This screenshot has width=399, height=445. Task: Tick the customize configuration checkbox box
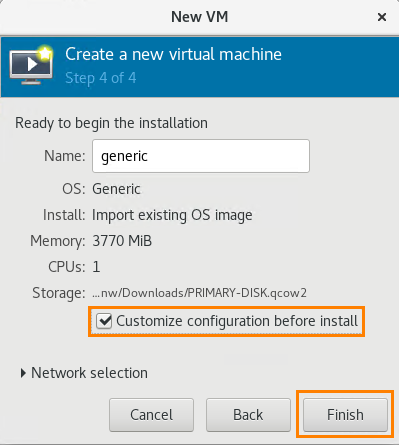tap(104, 321)
